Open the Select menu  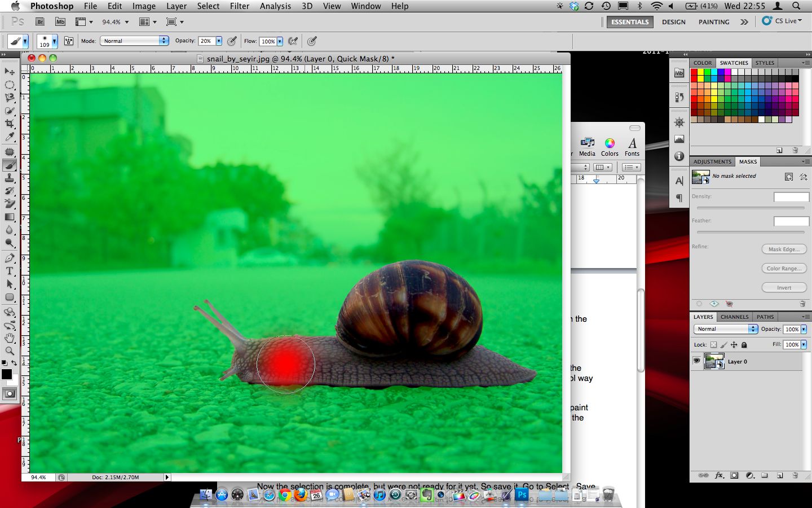208,6
